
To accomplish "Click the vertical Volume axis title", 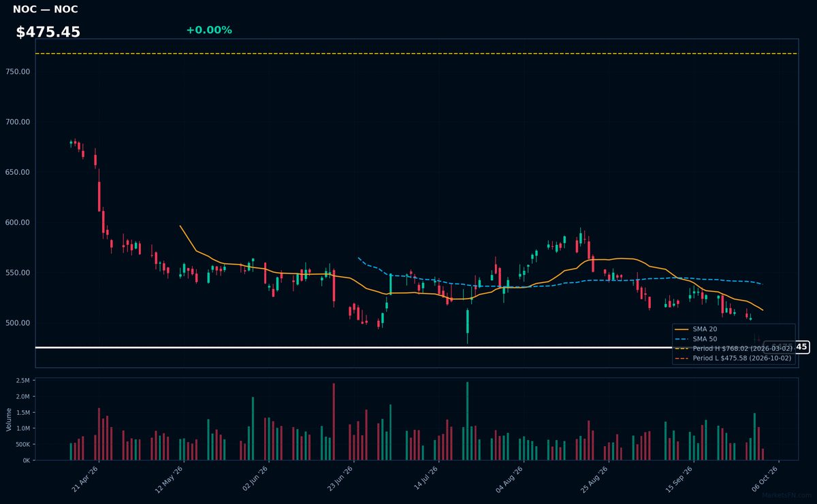I will tap(9, 419).
